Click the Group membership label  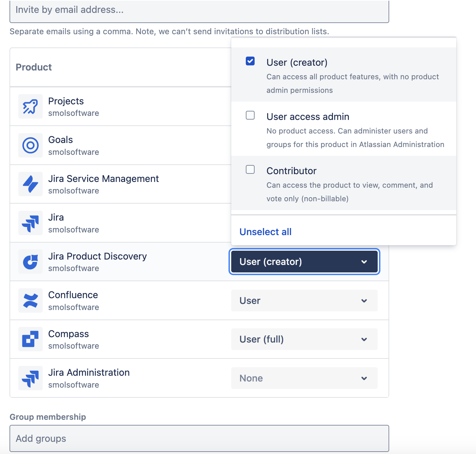click(x=48, y=417)
